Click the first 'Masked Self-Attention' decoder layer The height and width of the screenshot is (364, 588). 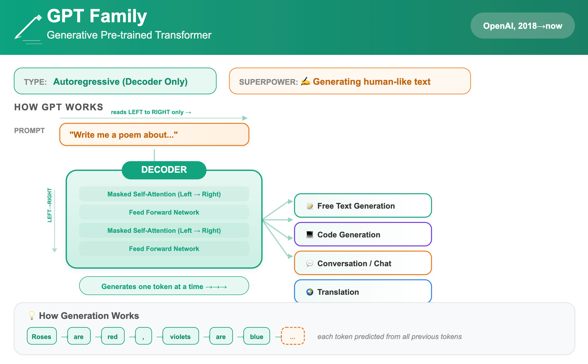[x=164, y=194]
